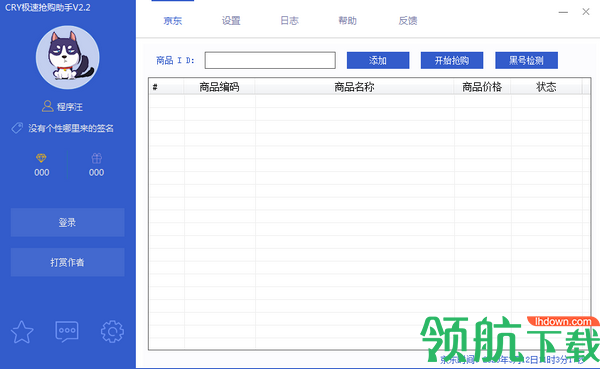600x369 pixels.
Task: Click the tag icon beside the signature
Action: pyautogui.click(x=17, y=128)
